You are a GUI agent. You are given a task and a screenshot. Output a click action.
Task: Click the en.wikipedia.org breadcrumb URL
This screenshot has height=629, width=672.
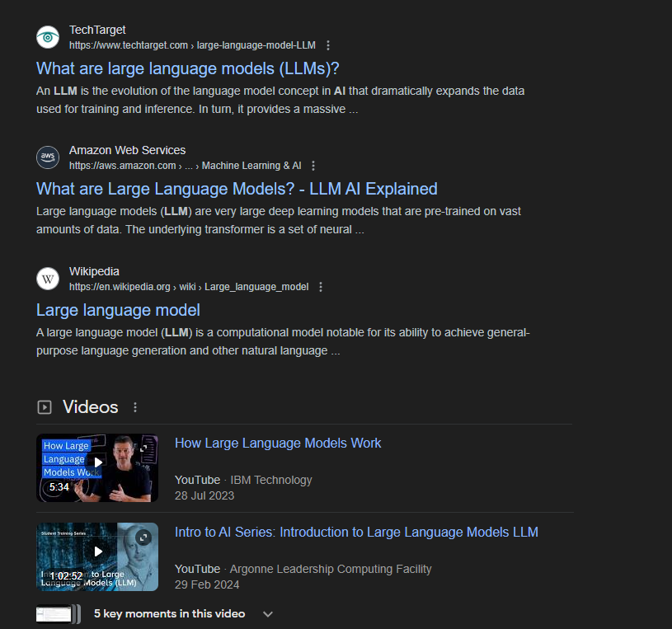tap(189, 287)
